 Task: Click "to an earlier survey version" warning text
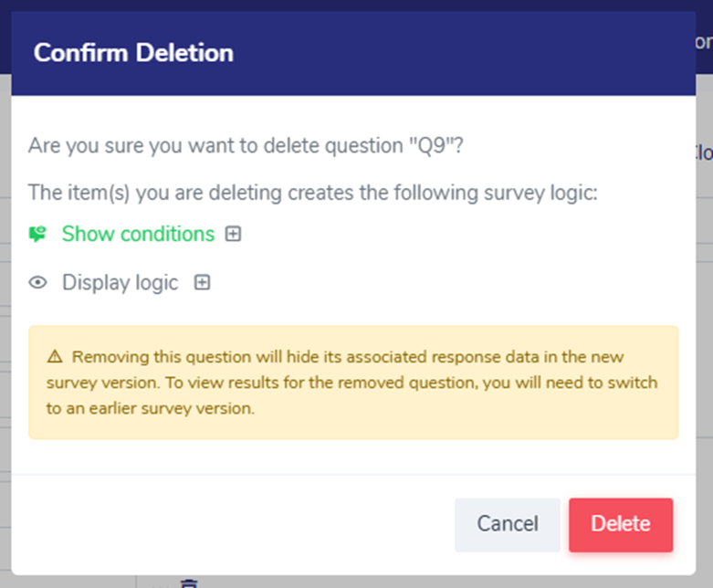point(151,409)
